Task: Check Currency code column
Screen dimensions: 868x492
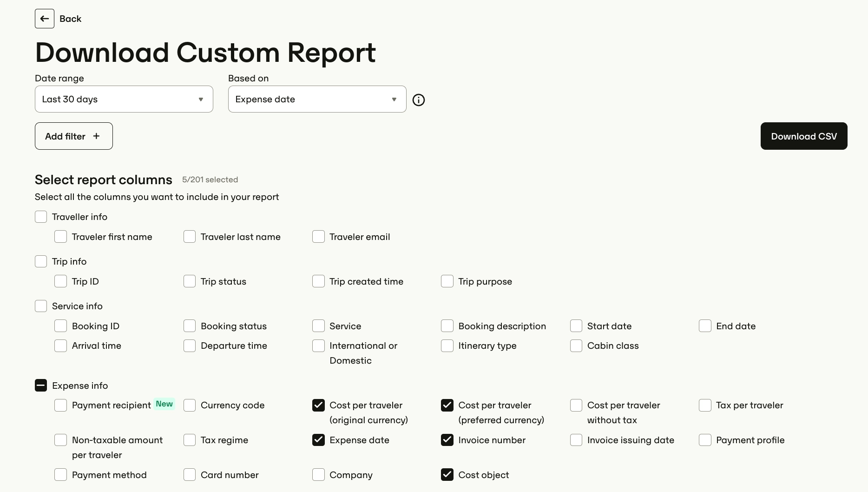Action: [x=190, y=405]
